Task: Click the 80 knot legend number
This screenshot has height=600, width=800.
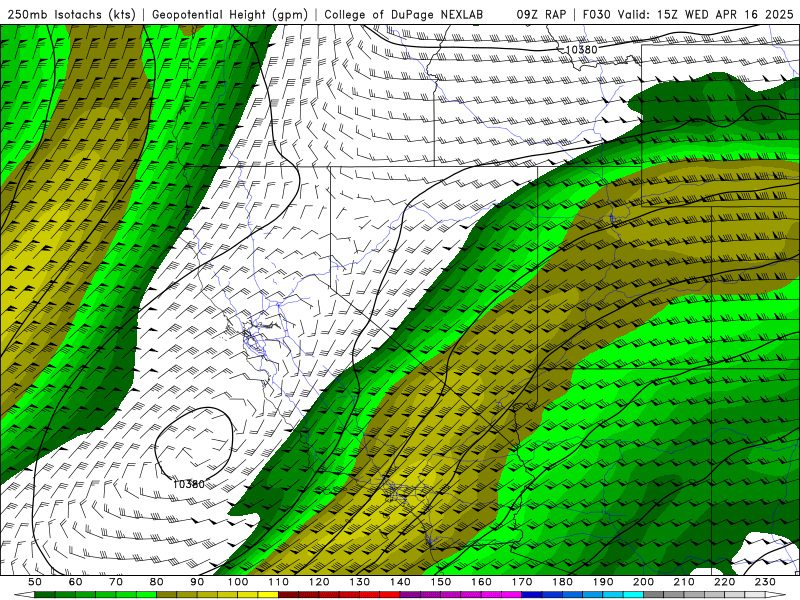Action: pyautogui.click(x=157, y=582)
